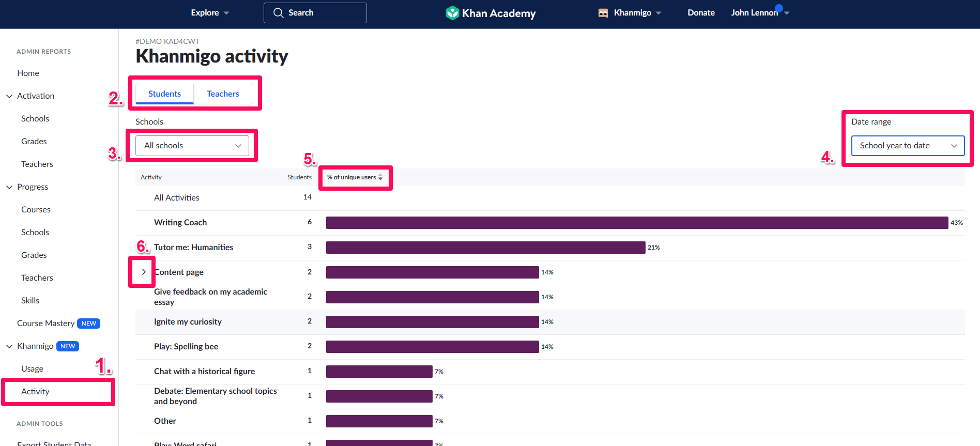Screen dimensions: 980x446
Task: Click the #DEMO KAD4CWT breadcrumb text
Action: click(x=167, y=41)
